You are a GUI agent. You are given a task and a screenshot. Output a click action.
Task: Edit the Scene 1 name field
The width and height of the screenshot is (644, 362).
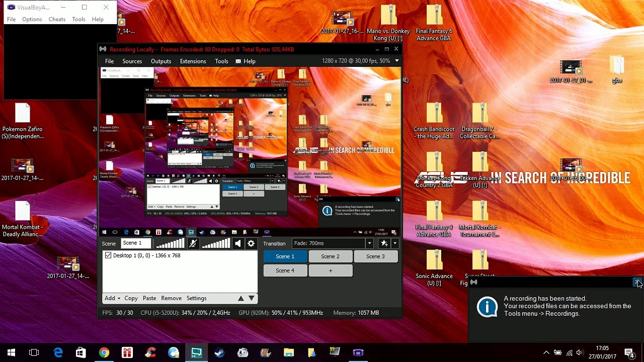click(135, 243)
